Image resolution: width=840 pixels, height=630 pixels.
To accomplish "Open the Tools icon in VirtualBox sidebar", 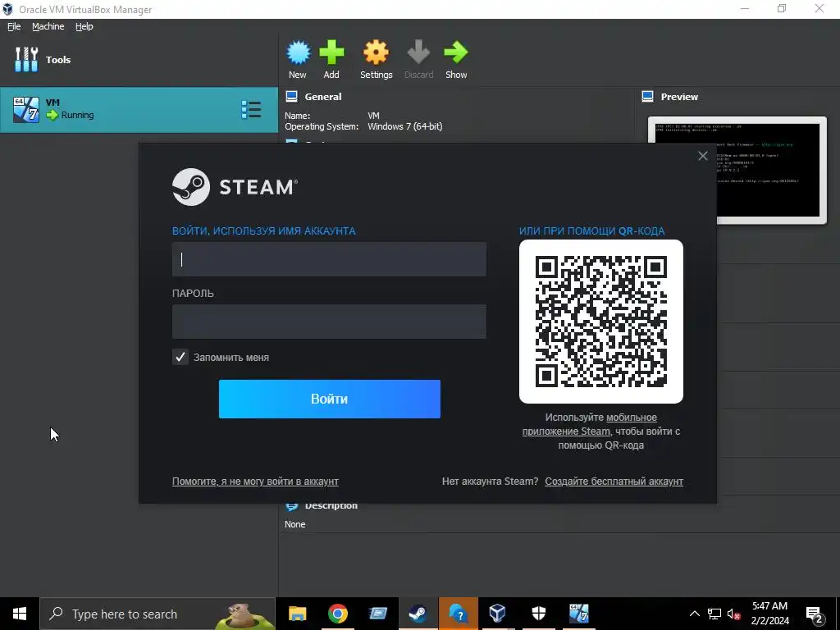I will click(x=26, y=59).
